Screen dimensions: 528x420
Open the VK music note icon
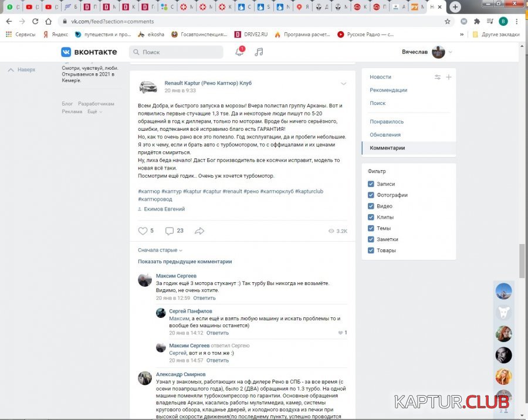pyautogui.click(x=259, y=52)
